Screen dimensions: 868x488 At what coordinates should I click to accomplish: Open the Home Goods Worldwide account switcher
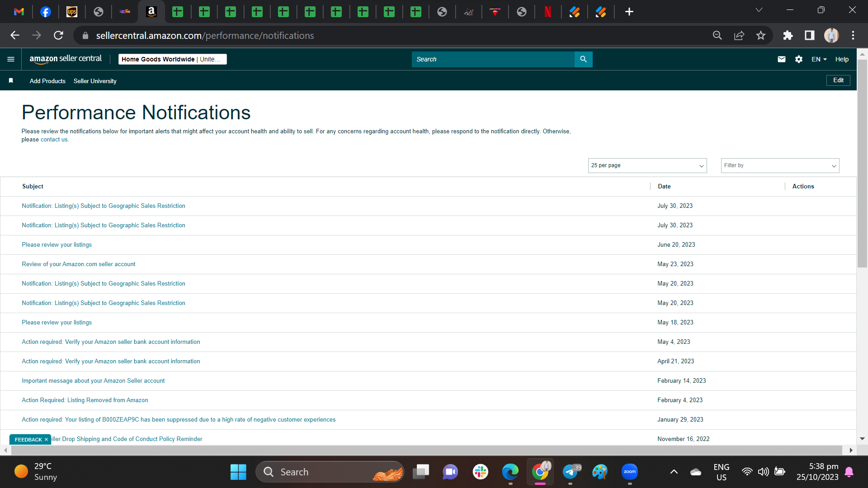pyautogui.click(x=173, y=59)
